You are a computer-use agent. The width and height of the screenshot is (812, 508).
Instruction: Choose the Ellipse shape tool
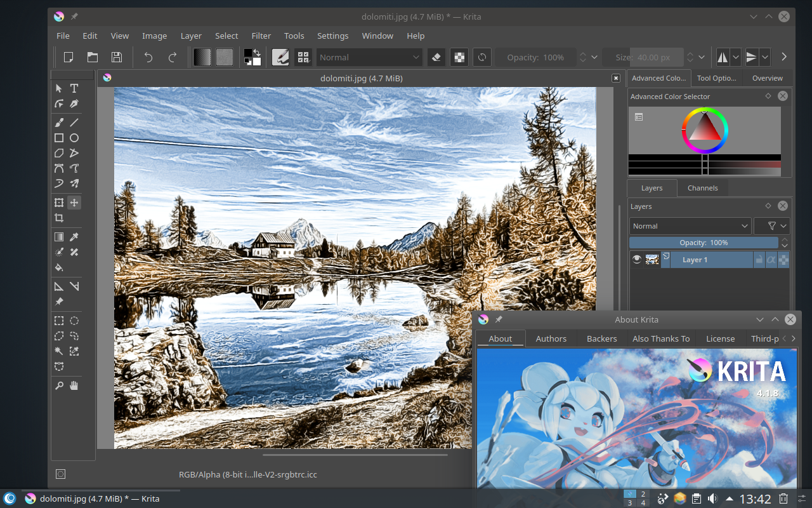click(74, 138)
